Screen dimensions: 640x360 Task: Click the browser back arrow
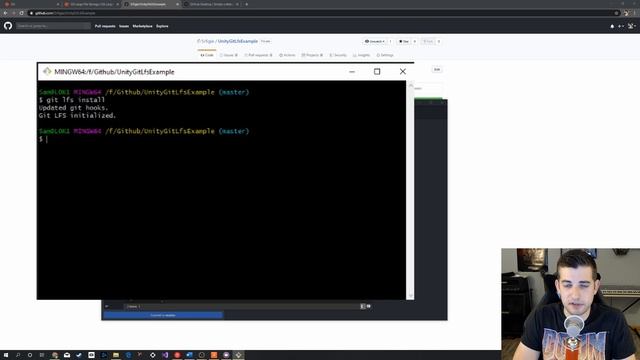point(5,13)
